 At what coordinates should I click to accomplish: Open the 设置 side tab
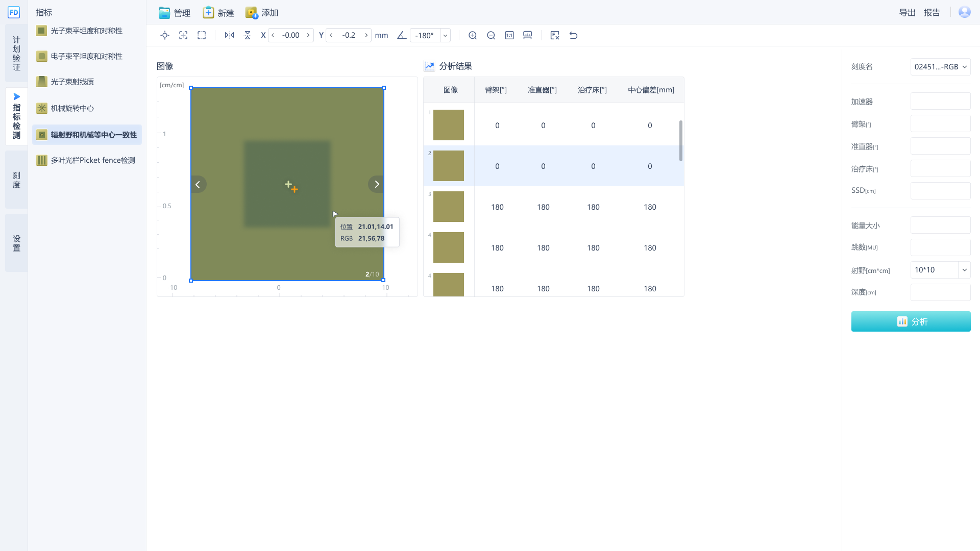16,243
